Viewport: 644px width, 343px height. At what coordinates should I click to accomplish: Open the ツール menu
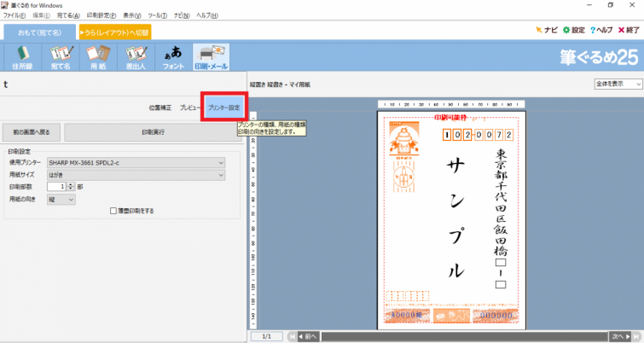tap(157, 15)
